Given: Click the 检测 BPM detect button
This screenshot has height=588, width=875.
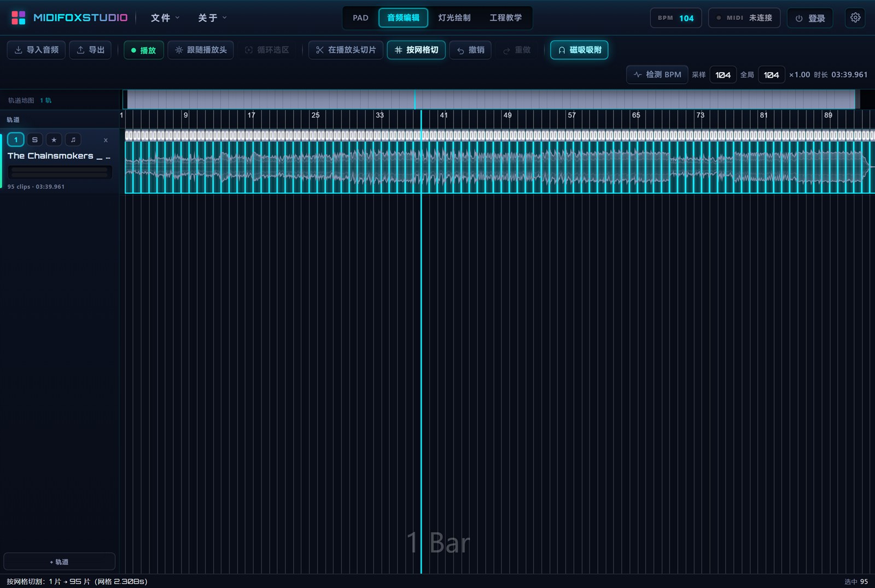Looking at the screenshot, I should (x=657, y=74).
